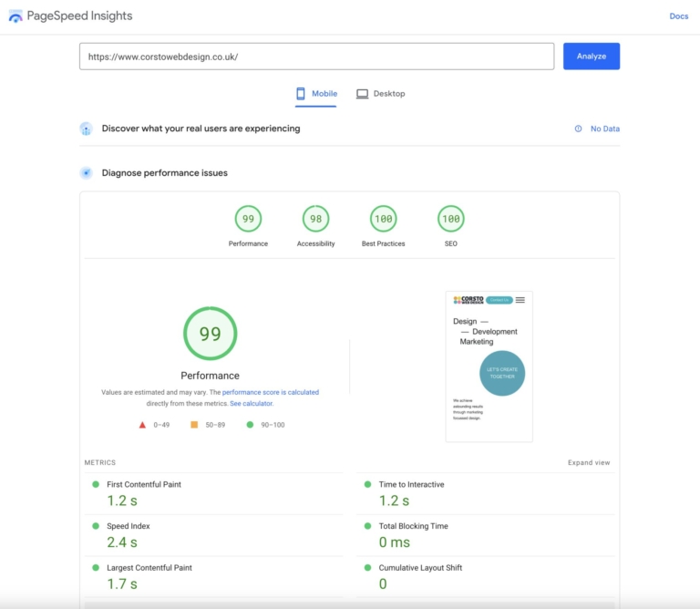
Task: Click the green dot beside First Contentful Paint
Action: pyautogui.click(x=96, y=484)
